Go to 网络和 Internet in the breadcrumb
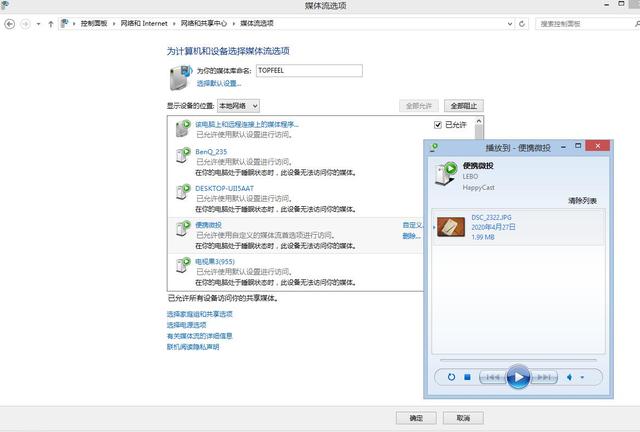Screen dimensions: 640x432 click(144, 24)
